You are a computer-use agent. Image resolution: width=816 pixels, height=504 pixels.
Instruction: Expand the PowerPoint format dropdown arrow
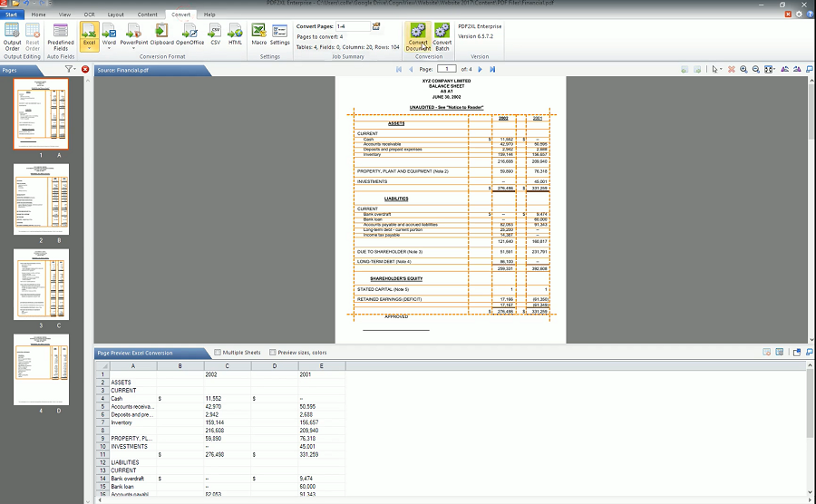tap(134, 48)
